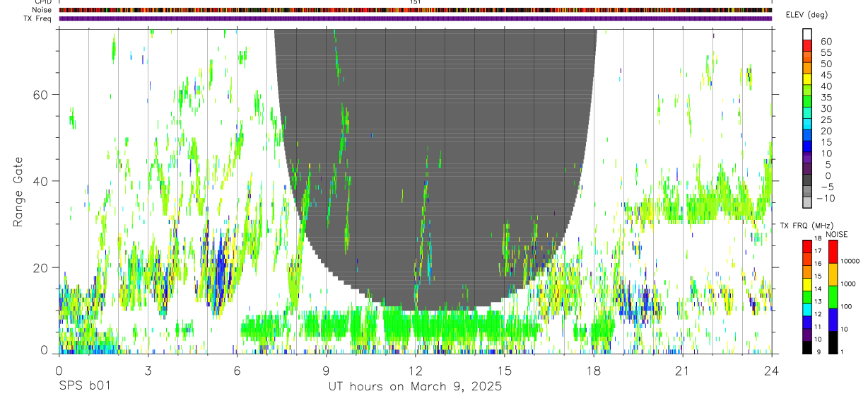Pick the blue segment of NOISE color bar

coord(833,319)
